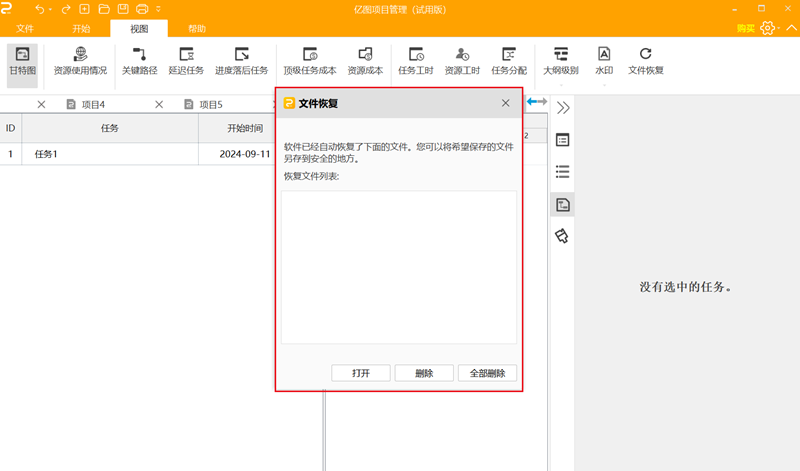Open list panel icon in sidebar
Image resolution: width=800 pixels, height=471 pixels.
562,172
